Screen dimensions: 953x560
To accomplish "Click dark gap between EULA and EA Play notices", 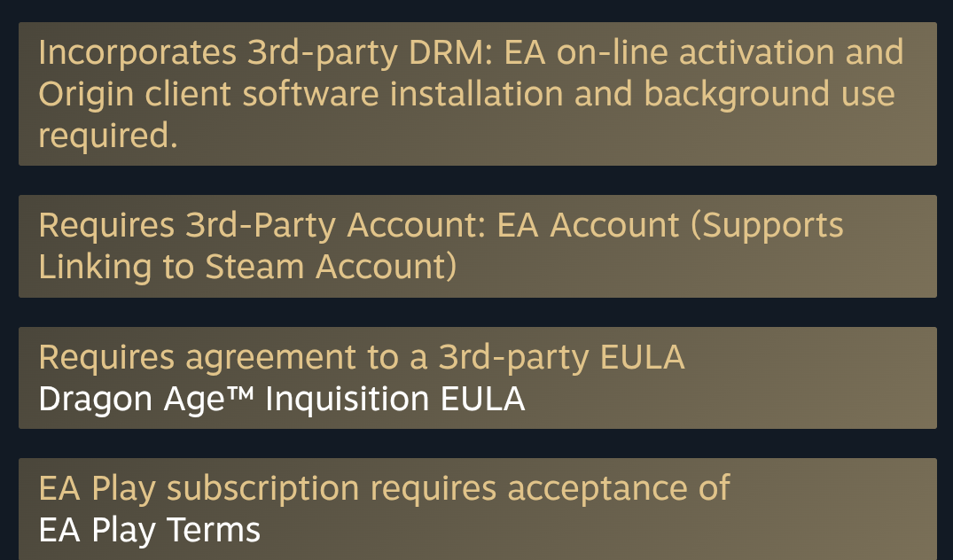I will click(x=477, y=443).
